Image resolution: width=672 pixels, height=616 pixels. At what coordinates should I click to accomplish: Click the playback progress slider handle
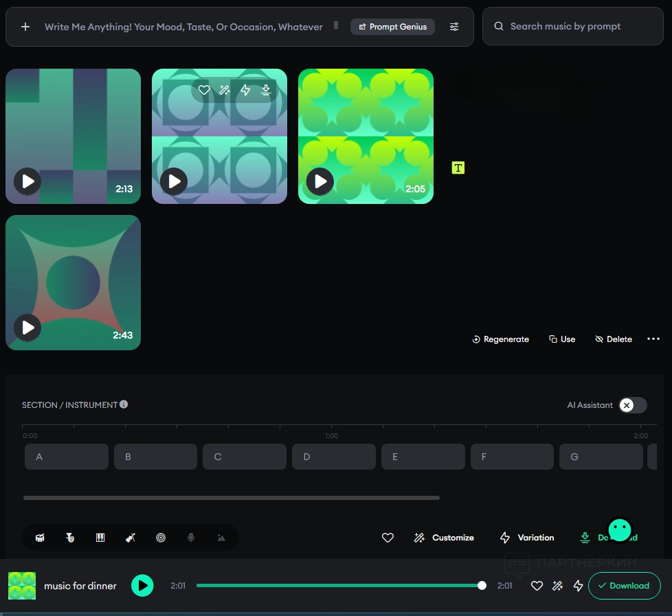coord(482,586)
